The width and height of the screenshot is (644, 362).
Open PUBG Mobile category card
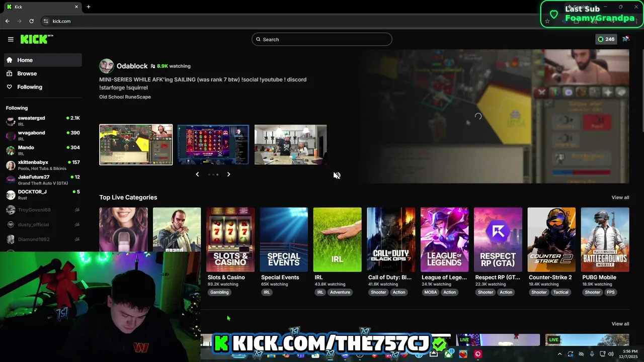point(605,239)
